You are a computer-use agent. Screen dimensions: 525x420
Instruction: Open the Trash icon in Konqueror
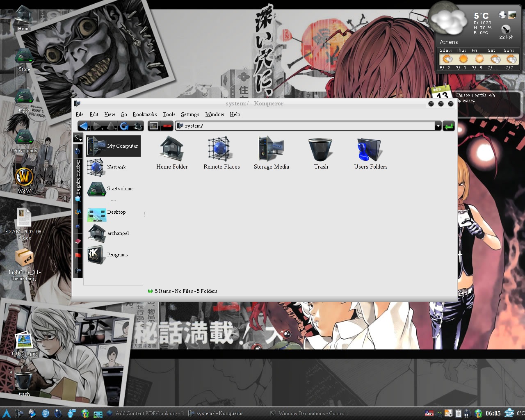coord(321,153)
